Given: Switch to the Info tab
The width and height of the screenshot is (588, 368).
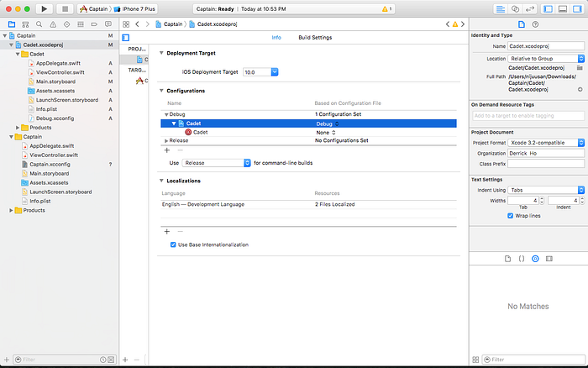Looking at the screenshot, I should tap(276, 38).
